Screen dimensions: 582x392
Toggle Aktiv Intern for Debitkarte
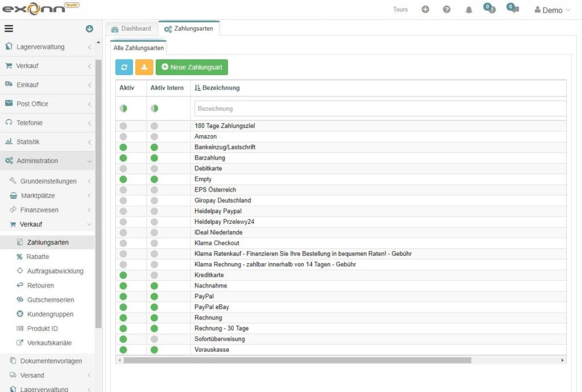155,168
